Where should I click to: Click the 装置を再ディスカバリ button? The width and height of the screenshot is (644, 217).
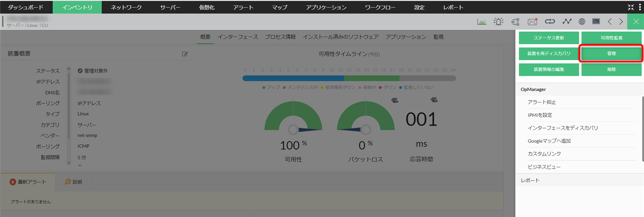click(x=549, y=54)
